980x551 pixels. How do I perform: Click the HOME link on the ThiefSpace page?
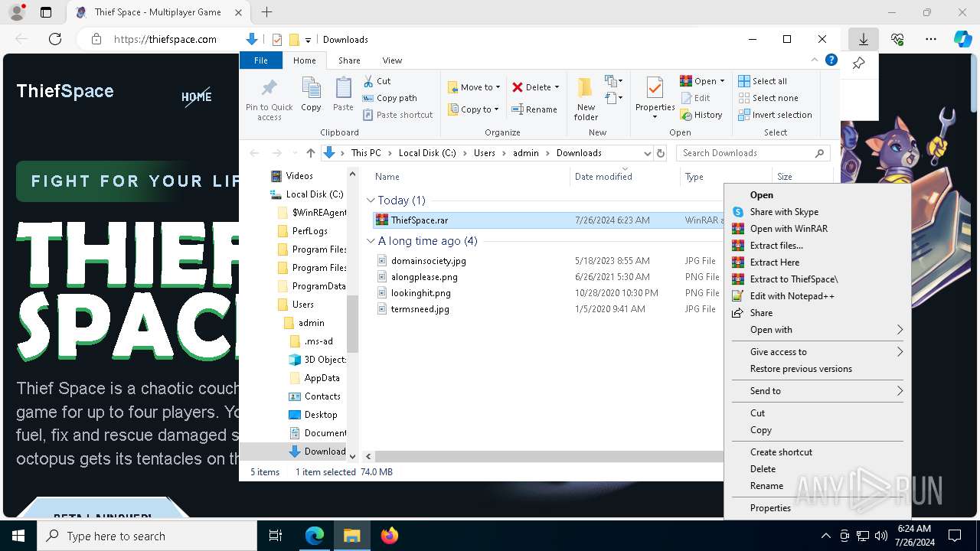[x=197, y=96]
